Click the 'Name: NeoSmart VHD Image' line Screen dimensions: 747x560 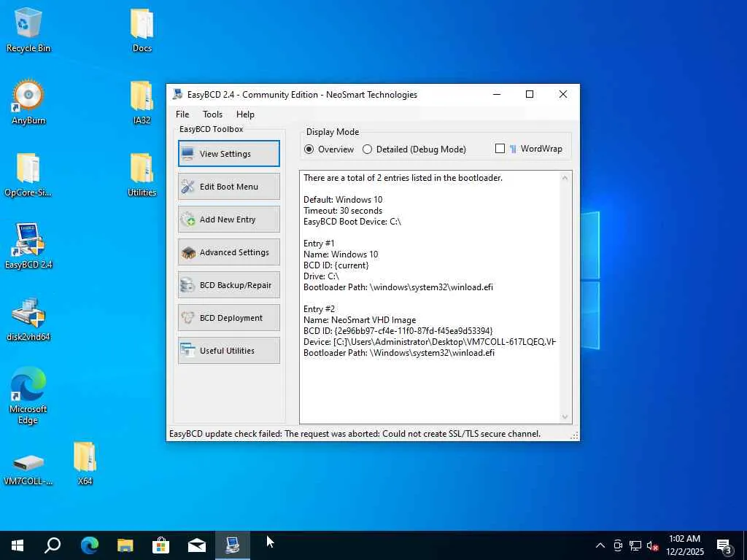point(359,320)
